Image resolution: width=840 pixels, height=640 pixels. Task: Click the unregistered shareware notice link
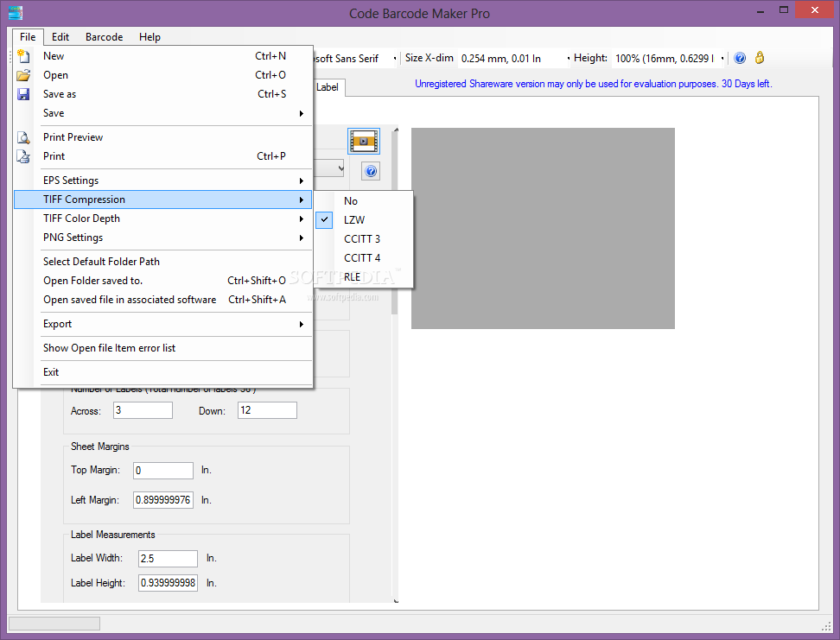click(594, 84)
